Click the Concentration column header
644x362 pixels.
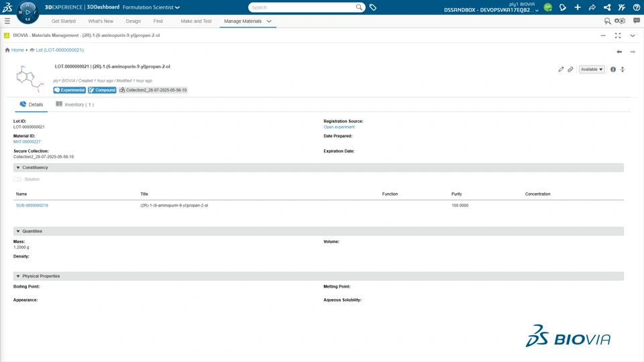coord(537,194)
